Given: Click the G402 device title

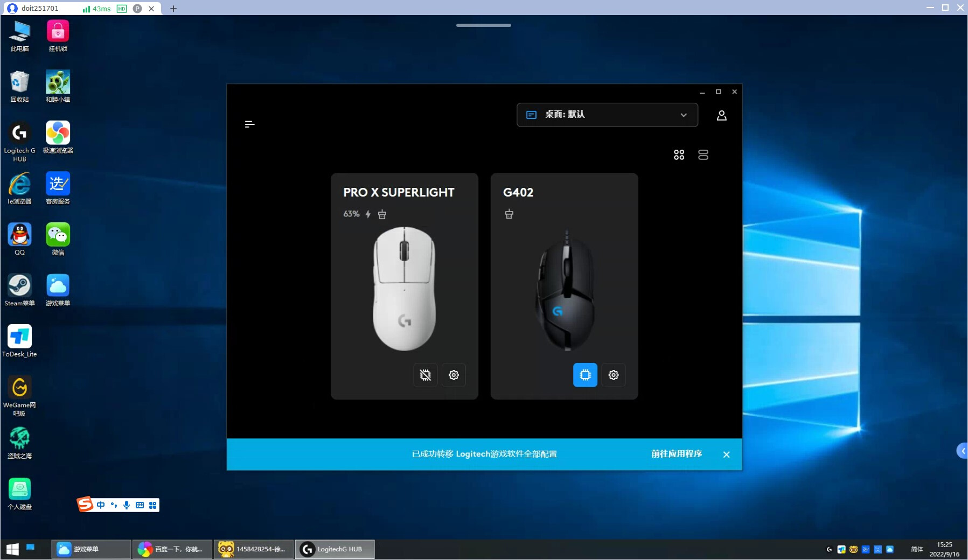Looking at the screenshot, I should pyautogui.click(x=518, y=192).
